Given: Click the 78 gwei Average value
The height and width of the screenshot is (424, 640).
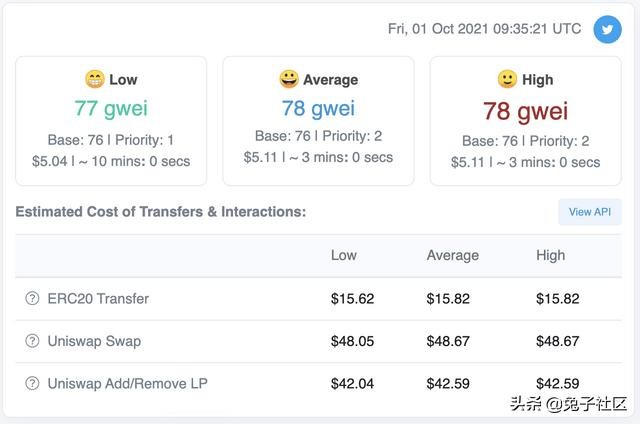Looking at the screenshot, I should pos(318,108).
